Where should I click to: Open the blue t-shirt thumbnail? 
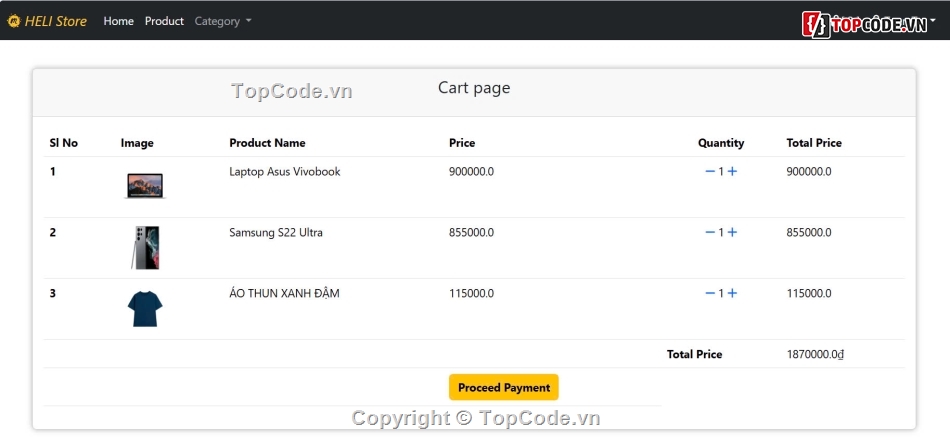[145, 309]
